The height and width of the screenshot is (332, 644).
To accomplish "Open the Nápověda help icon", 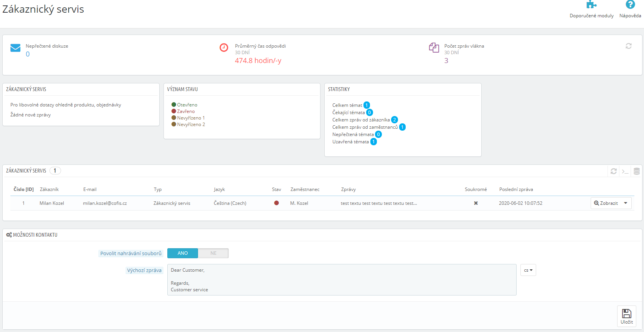I will coord(630,5).
